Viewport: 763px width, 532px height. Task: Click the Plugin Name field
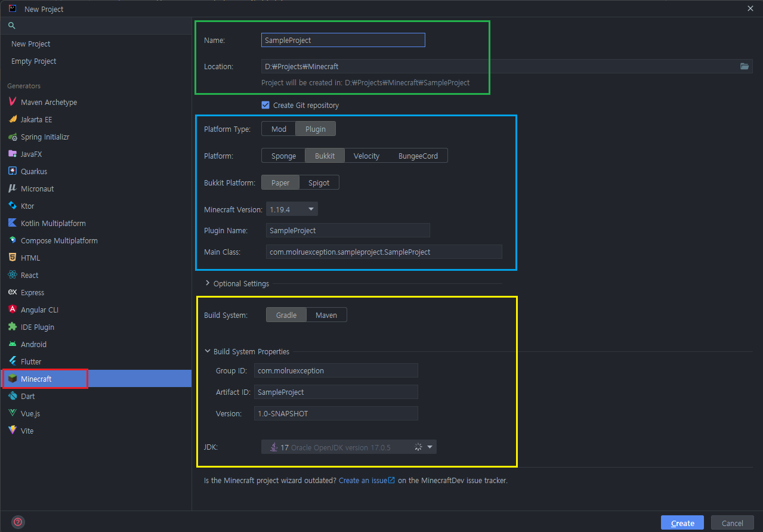[348, 230]
